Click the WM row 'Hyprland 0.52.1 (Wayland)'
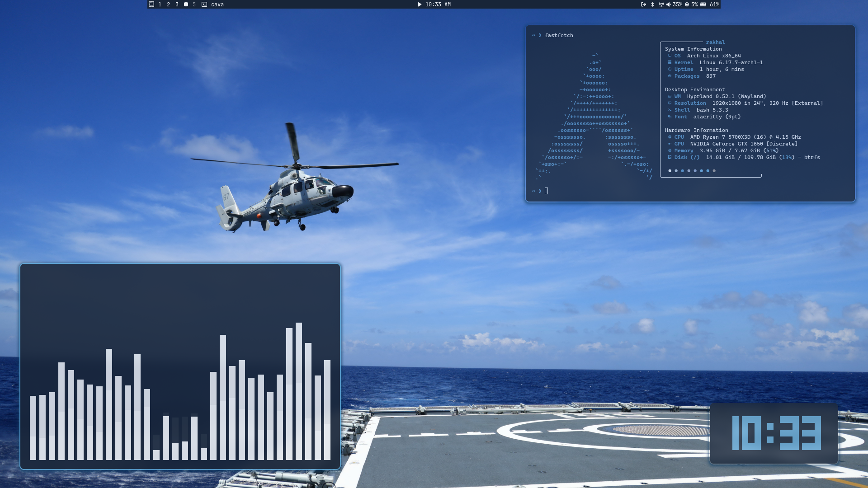Image resolution: width=868 pixels, height=488 pixels. pyautogui.click(x=717, y=96)
